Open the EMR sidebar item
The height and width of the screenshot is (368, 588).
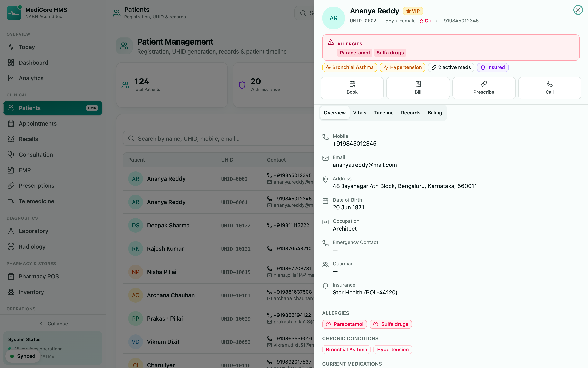click(x=53, y=170)
